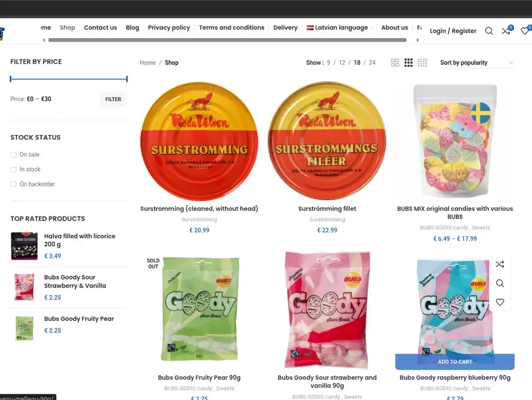The width and height of the screenshot is (532, 400).
Task: Open the Blog menu item
Action: pos(132,28)
